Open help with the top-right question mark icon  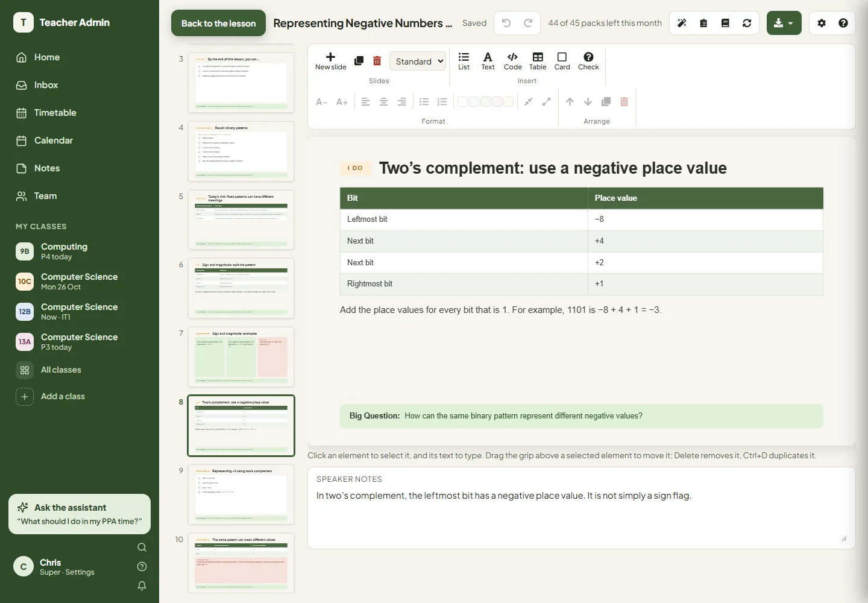point(843,23)
